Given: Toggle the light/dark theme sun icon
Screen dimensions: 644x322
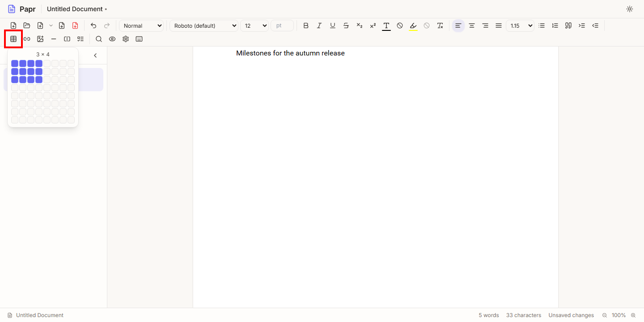Looking at the screenshot, I should pos(630,9).
